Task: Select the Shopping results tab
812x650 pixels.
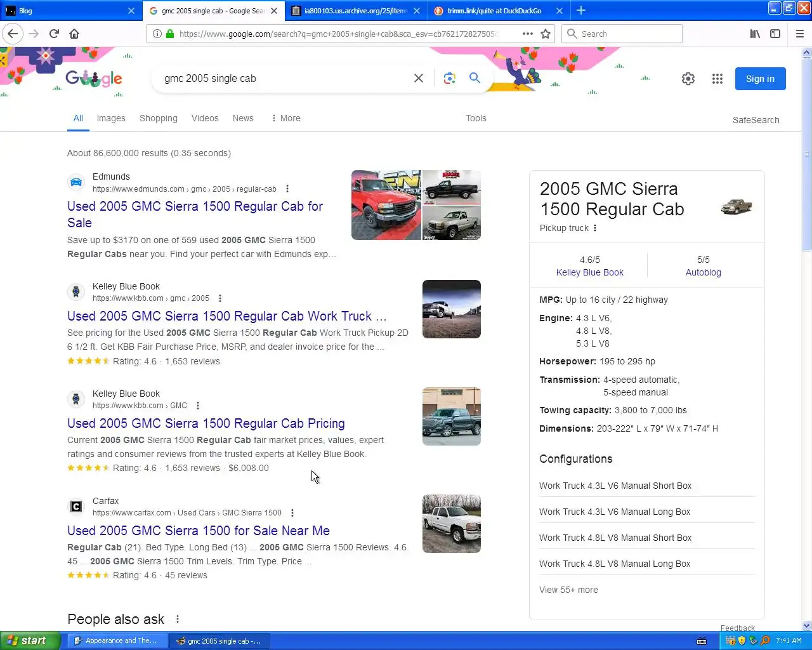Action: coord(159,118)
